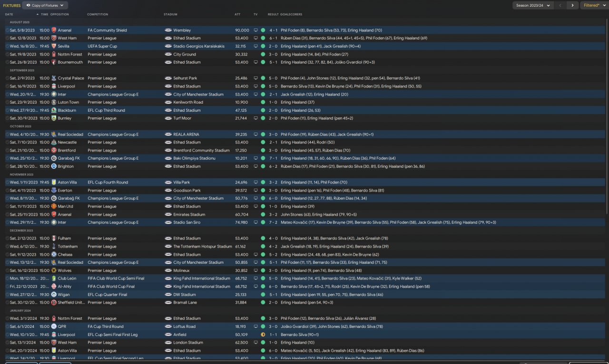Click the draw indicator in the Anfield fixture row
This screenshot has width=609, height=364.
click(x=263, y=335)
